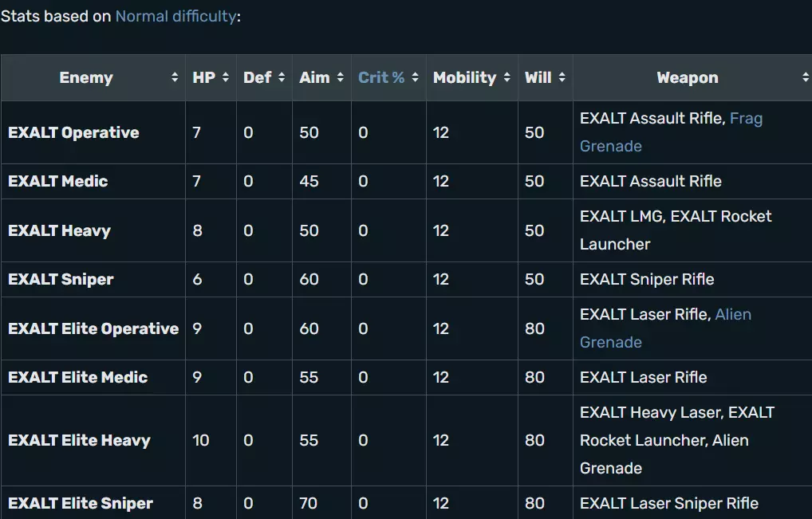Click the Crit % header link
Screen dimensions: 812x519
(381, 78)
